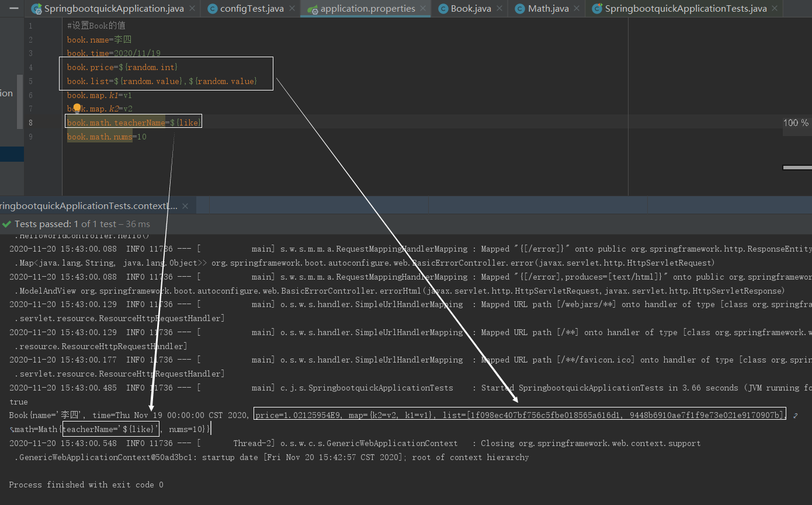Image resolution: width=812 pixels, height=505 pixels.
Task: Click the book.list=${random.value} line
Action: click(162, 81)
